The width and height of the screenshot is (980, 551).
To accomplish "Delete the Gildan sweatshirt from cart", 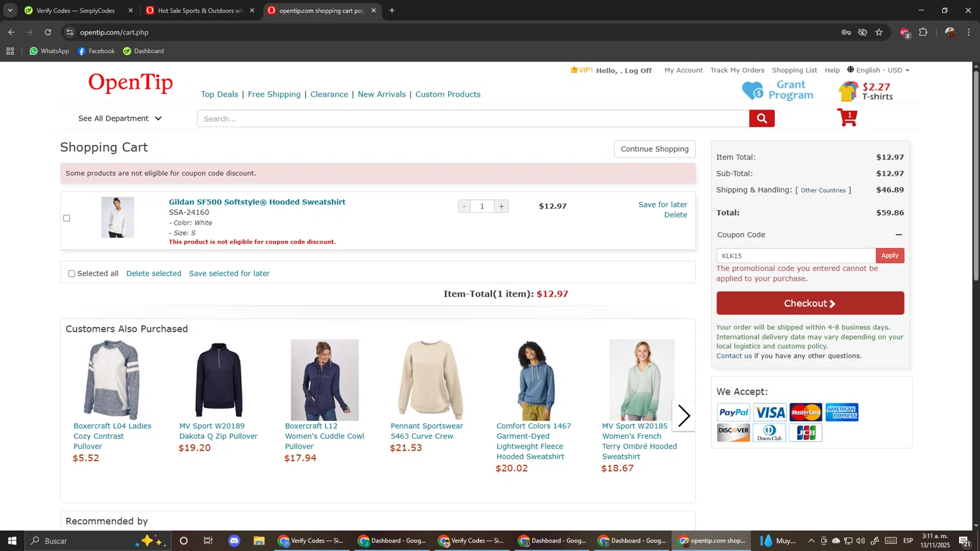I will (x=676, y=215).
